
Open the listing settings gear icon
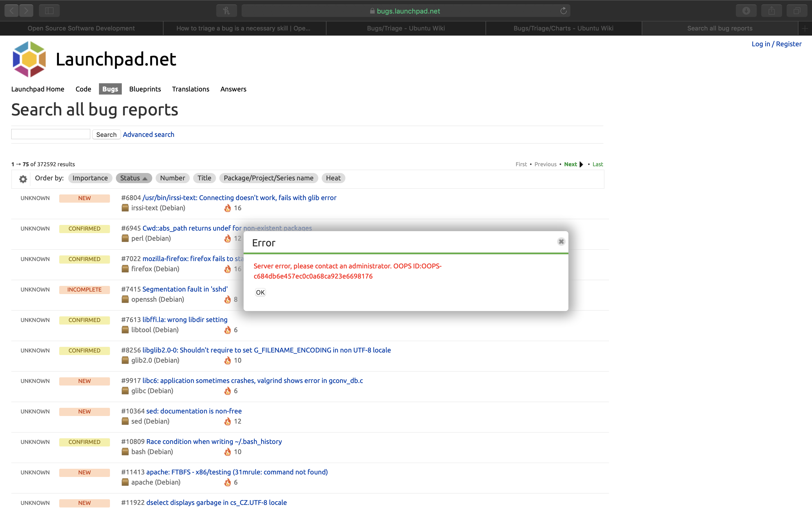23,179
